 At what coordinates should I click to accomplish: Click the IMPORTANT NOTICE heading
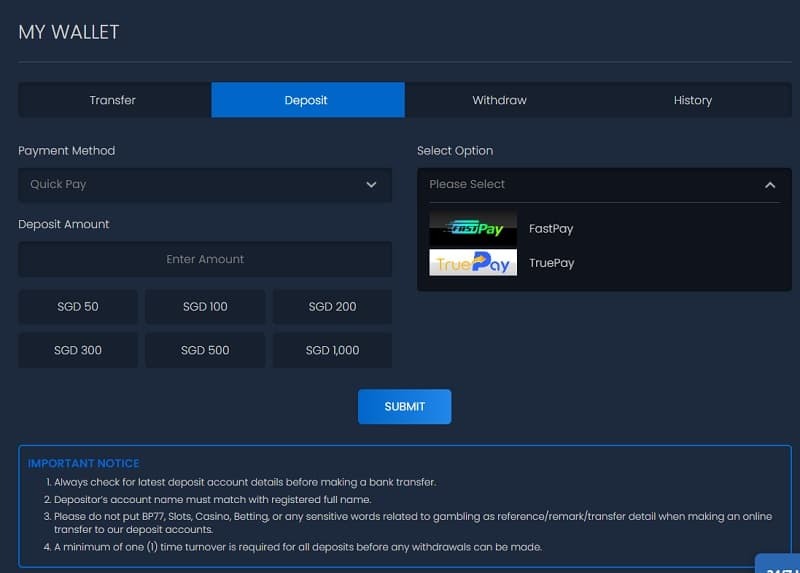(83, 463)
